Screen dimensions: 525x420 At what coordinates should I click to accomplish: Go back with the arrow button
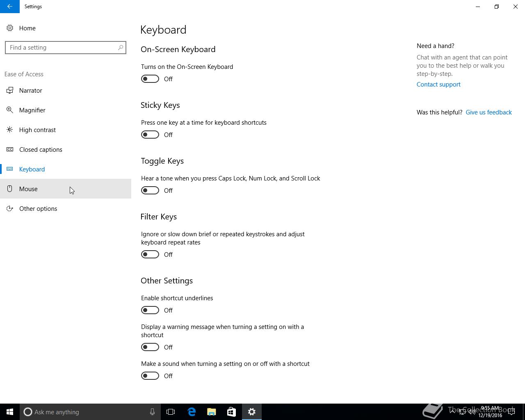pyautogui.click(x=10, y=7)
